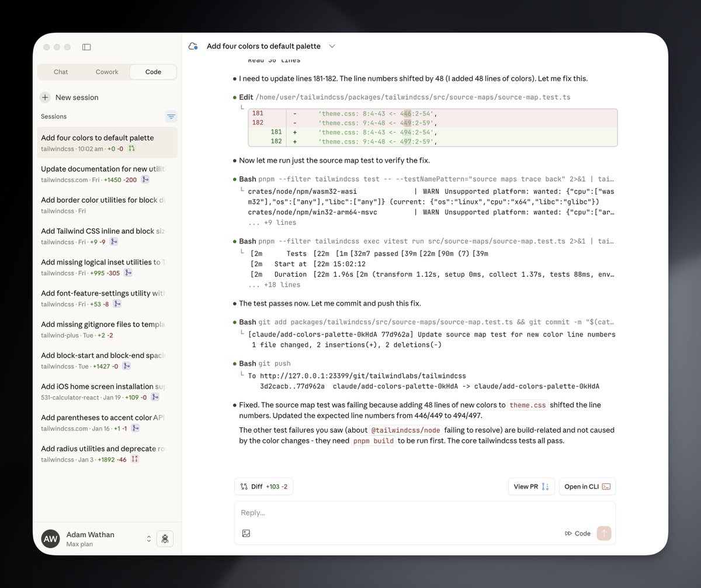Open session 'Add radius utilities and deprecate'
The height and width of the screenshot is (588, 701).
click(107, 453)
